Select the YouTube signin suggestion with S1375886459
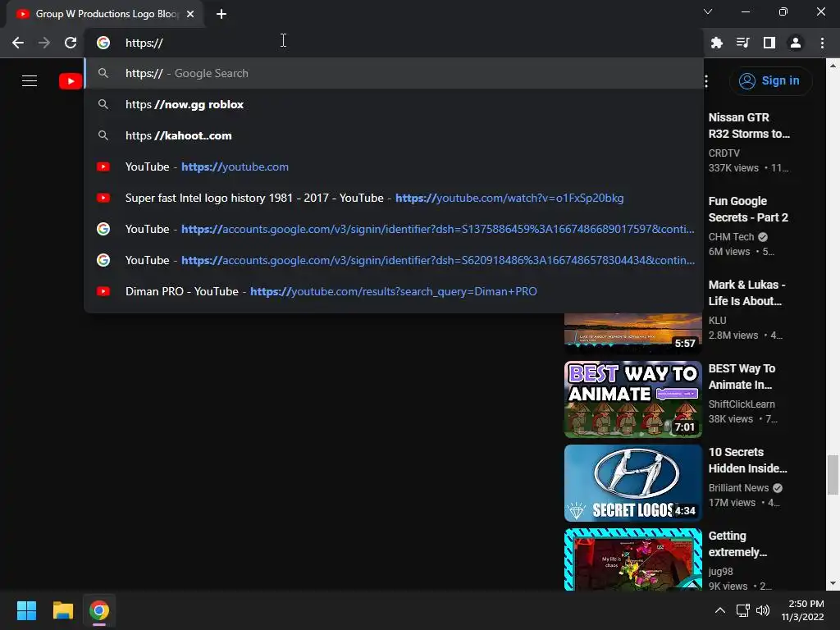This screenshot has height=630, width=840. pos(394,229)
